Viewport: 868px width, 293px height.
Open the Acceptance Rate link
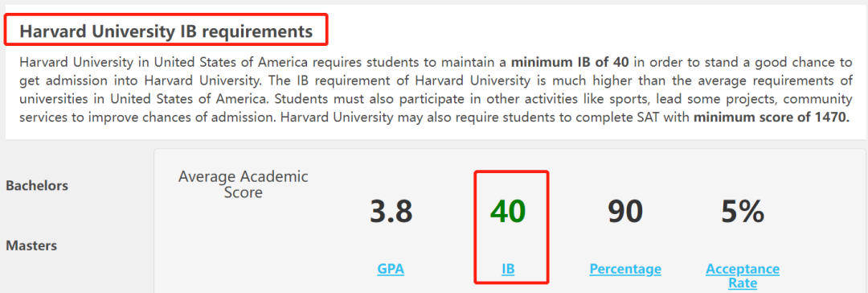point(743,276)
